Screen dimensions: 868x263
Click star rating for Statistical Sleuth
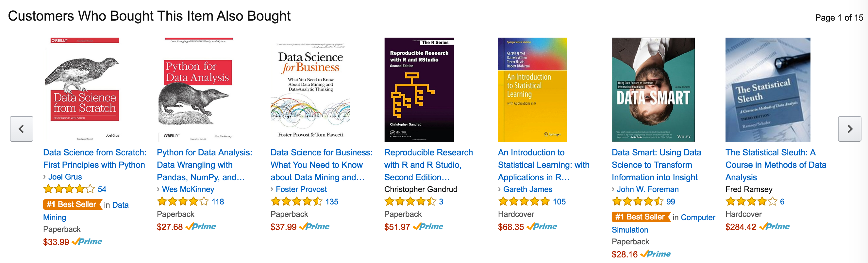[x=751, y=202]
